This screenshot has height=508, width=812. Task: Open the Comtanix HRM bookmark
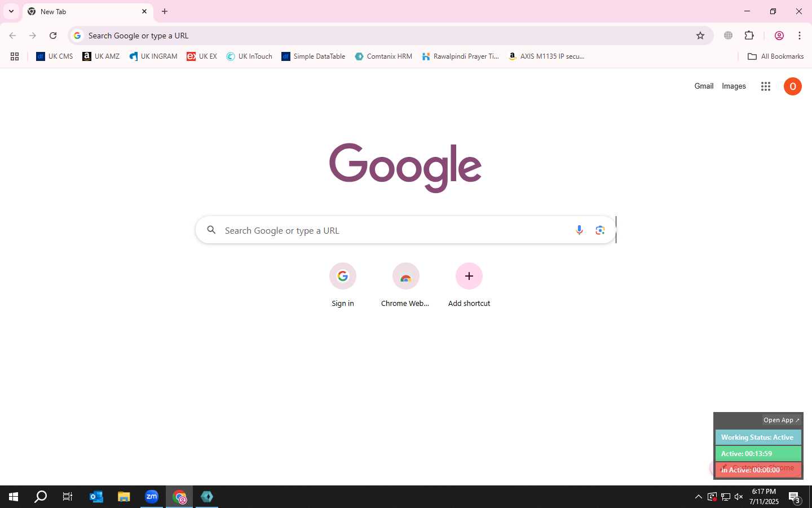click(x=383, y=56)
